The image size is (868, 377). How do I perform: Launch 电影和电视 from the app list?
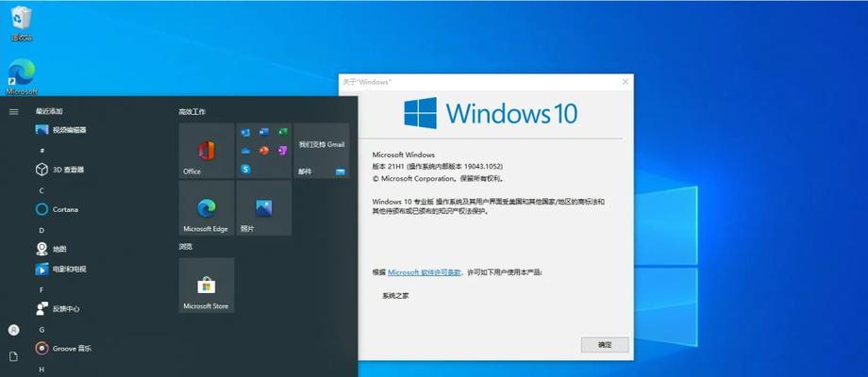click(x=61, y=270)
